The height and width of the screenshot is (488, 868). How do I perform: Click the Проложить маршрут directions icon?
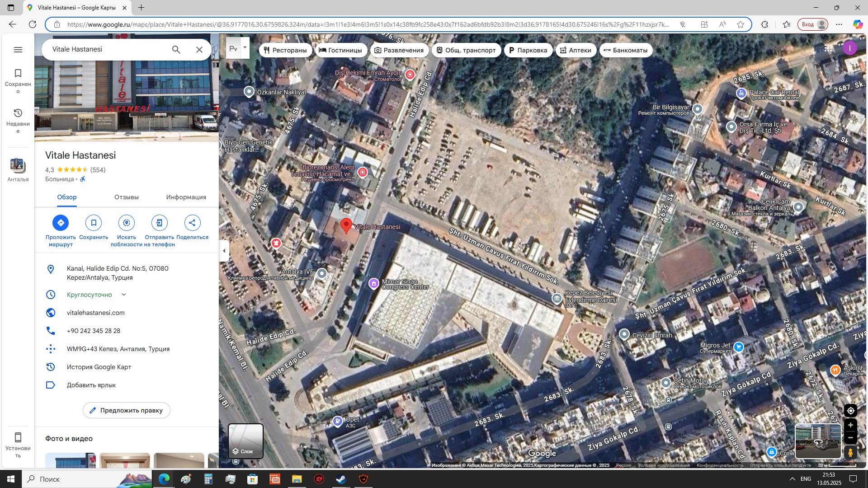pos(61,223)
